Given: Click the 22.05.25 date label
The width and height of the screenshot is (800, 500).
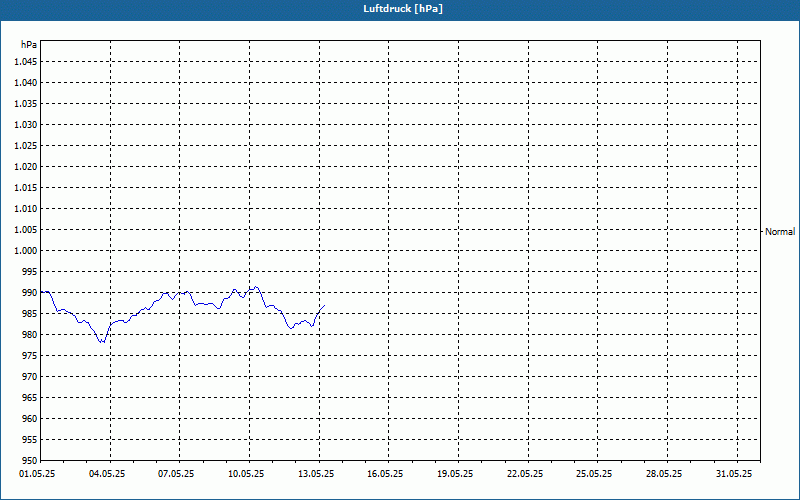Looking at the screenshot, I should [x=525, y=474].
